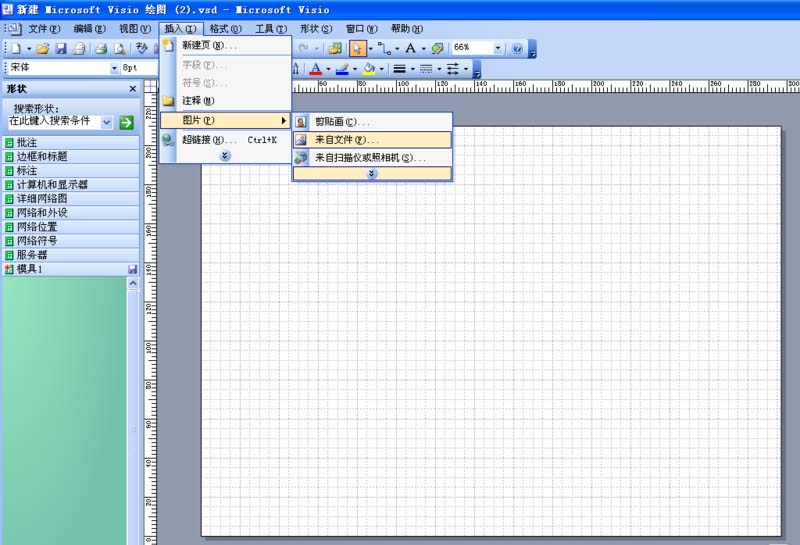This screenshot has width=800, height=545.
Task: Open the 详细网络图 stencil
Action: tap(71, 199)
